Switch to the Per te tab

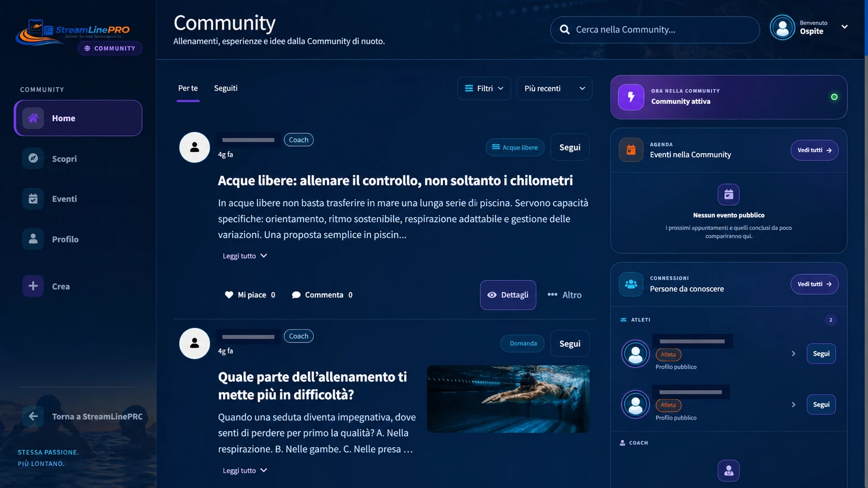(x=188, y=88)
